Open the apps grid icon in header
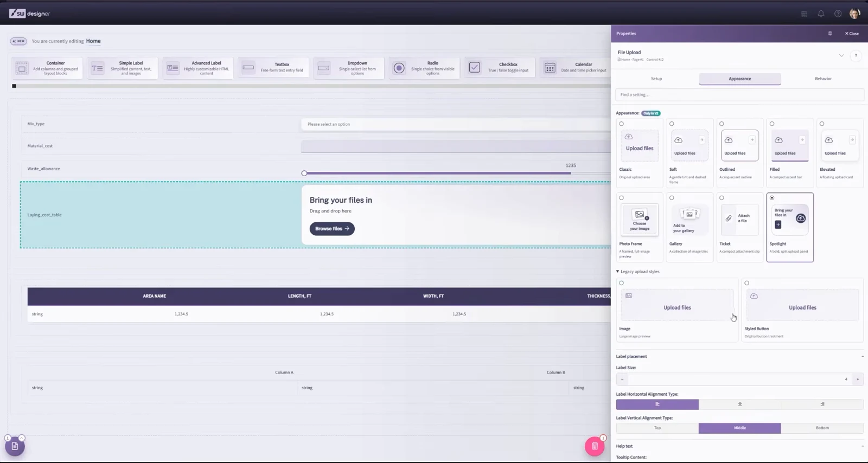868x463 pixels. click(x=804, y=14)
